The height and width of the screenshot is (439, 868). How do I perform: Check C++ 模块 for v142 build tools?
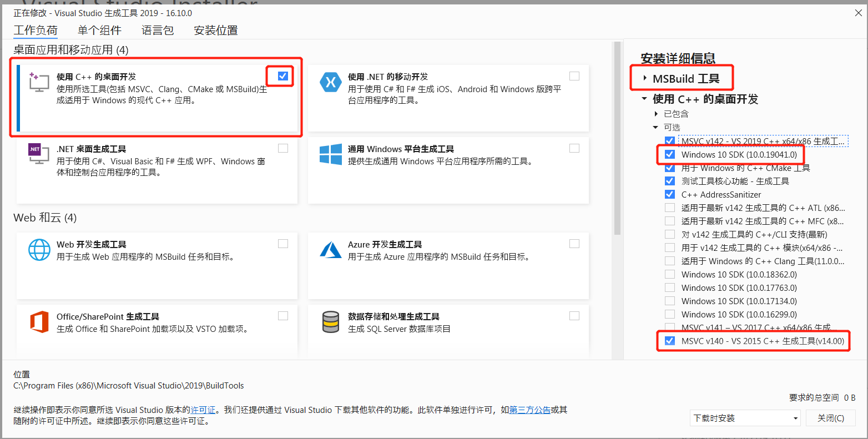670,248
